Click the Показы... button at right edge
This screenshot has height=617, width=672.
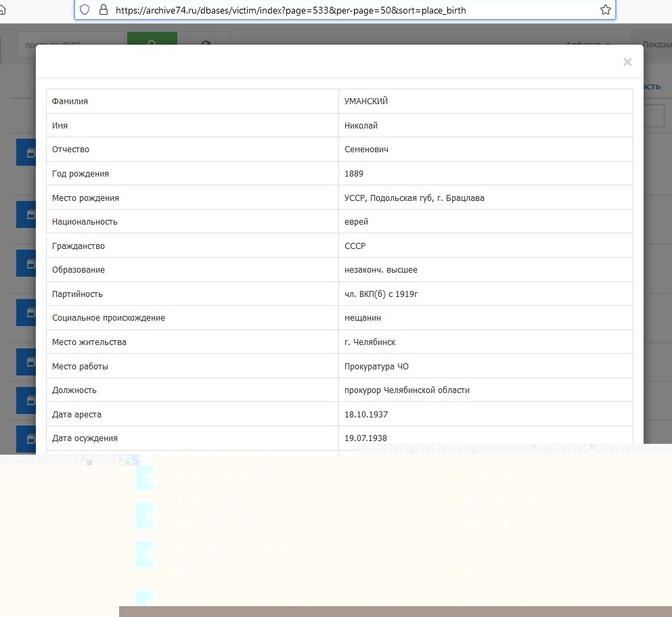point(655,45)
